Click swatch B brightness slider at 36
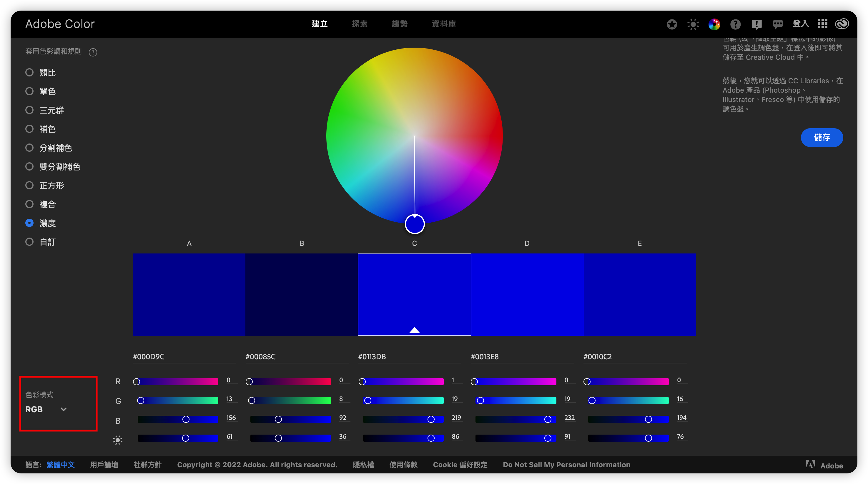This screenshot has width=868, height=484. tap(278, 438)
